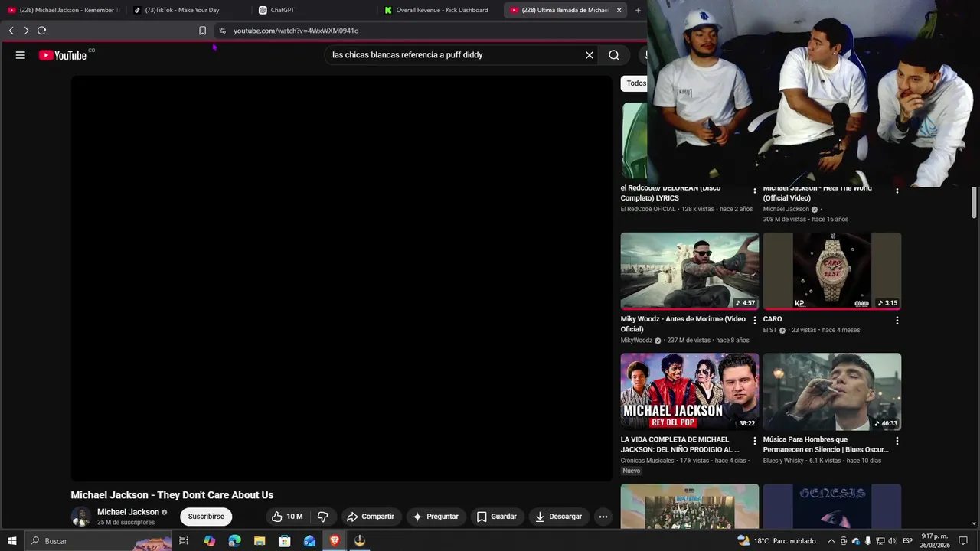The image size is (980, 551).
Task: Download video with Descargar button
Action: (559, 517)
